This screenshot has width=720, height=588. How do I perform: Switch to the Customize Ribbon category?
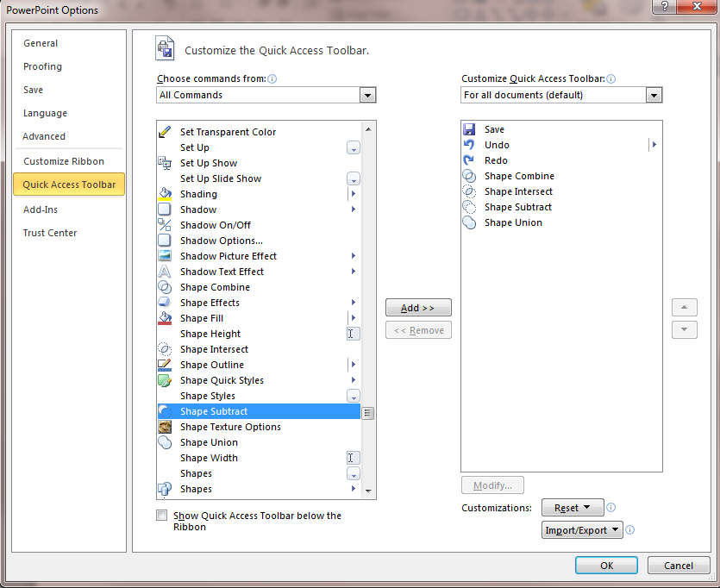64,161
